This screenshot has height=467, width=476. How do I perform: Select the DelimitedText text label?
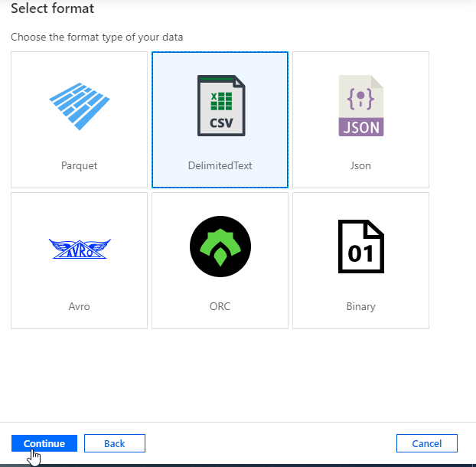click(x=220, y=165)
